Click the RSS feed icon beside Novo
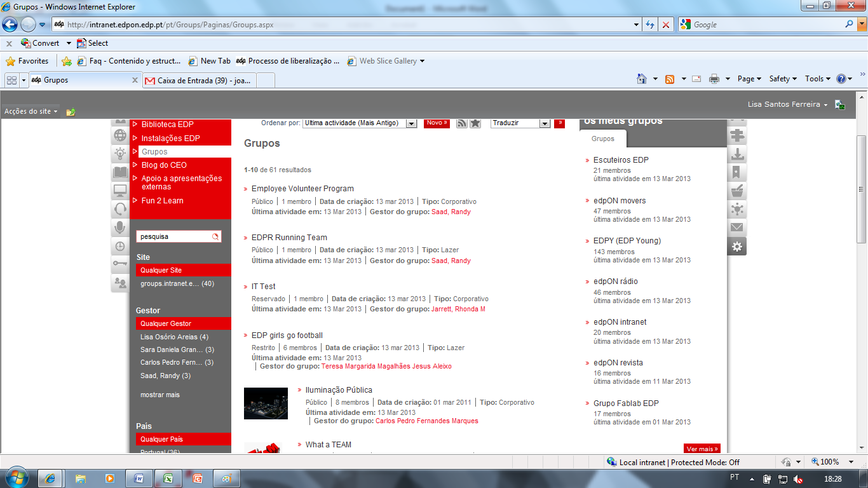The height and width of the screenshot is (488, 868). 462,123
